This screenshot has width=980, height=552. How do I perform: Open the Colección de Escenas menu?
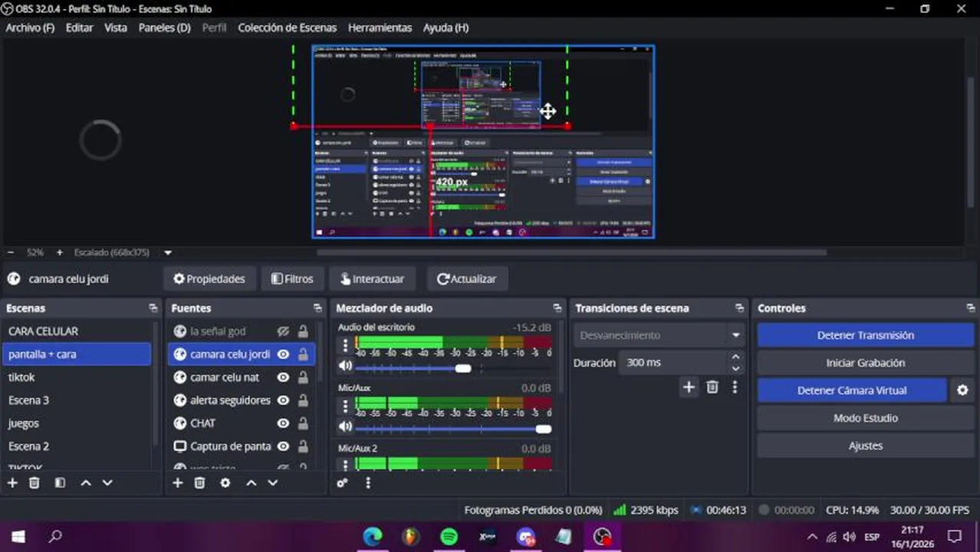(x=287, y=28)
